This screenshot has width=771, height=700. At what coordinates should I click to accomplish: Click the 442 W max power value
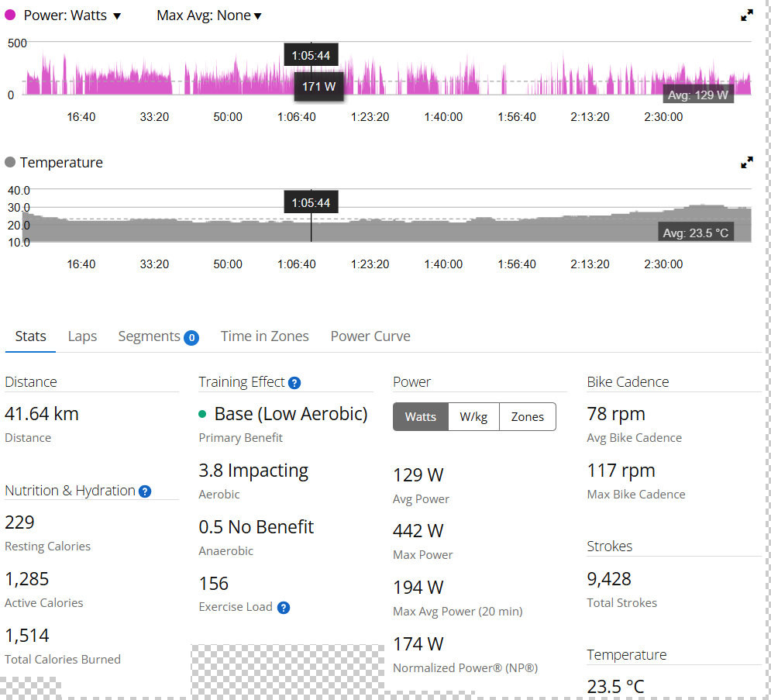pos(418,531)
